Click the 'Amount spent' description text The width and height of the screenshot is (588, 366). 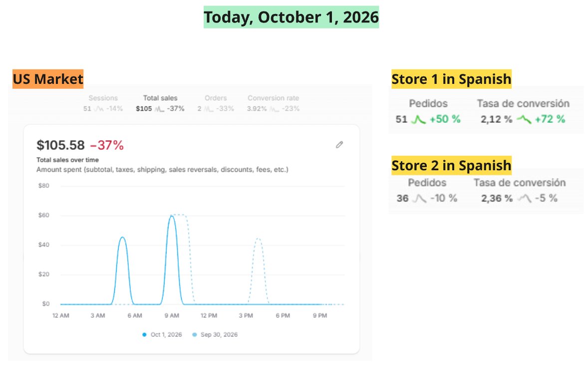[162, 169]
